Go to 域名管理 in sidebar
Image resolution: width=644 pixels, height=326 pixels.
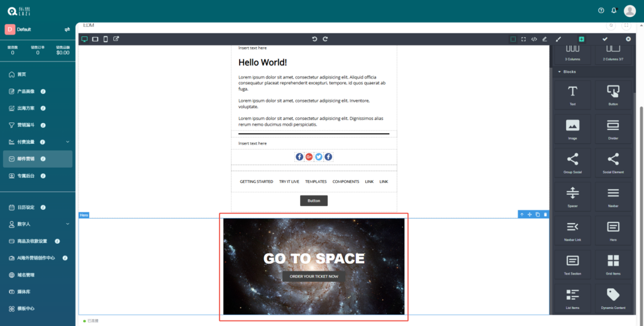[x=26, y=274]
